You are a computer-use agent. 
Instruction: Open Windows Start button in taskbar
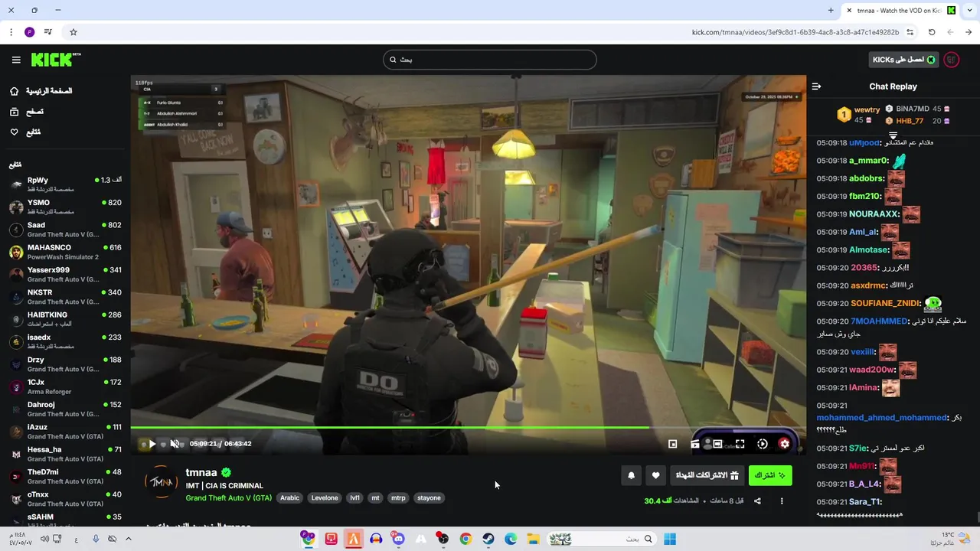670,539
